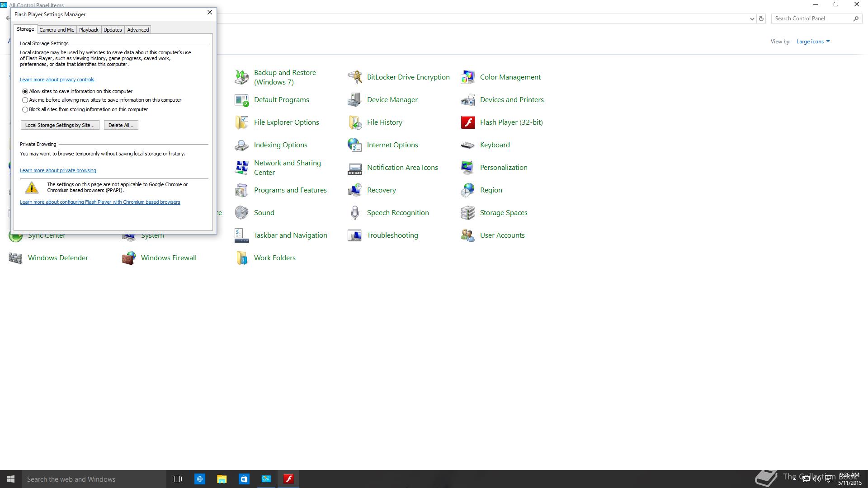Image resolution: width=868 pixels, height=488 pixels.
Task: Open Device Manager icon
Action: click(x=354, y=100)
